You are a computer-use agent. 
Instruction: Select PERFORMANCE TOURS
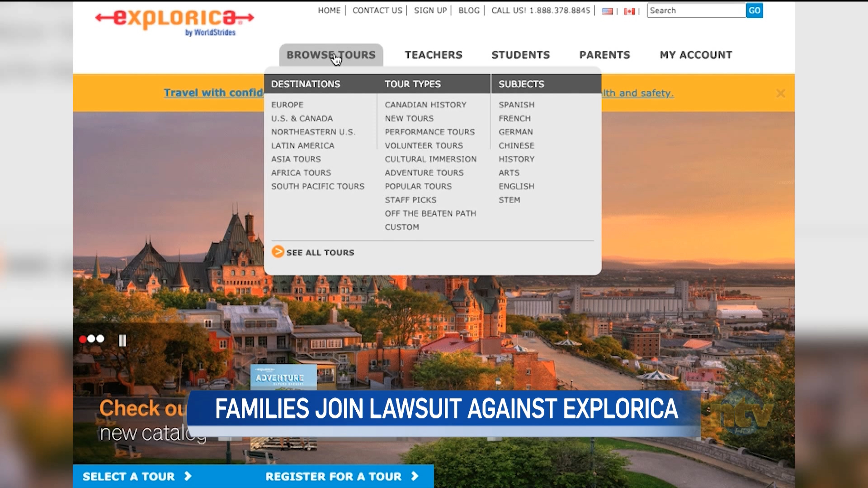point(430,132)
